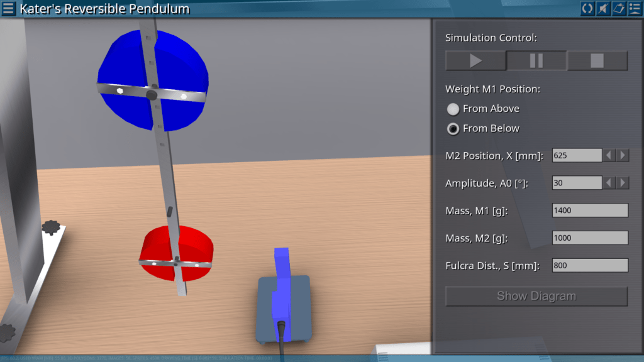Open the hamburger menu at top left
This screenshot has width=644, height=362.
click(8, 9)
